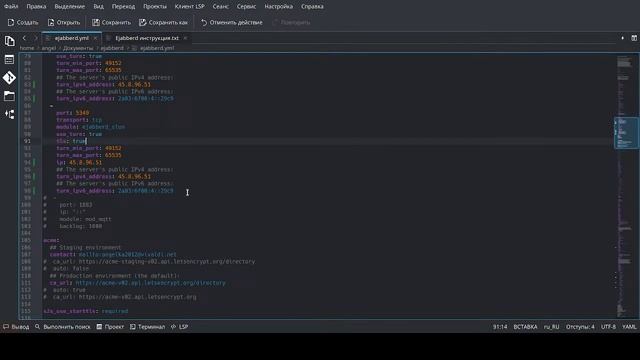
Task: Click 'angel' in the breadcrumb path
Action: click(x=49, y=48)
